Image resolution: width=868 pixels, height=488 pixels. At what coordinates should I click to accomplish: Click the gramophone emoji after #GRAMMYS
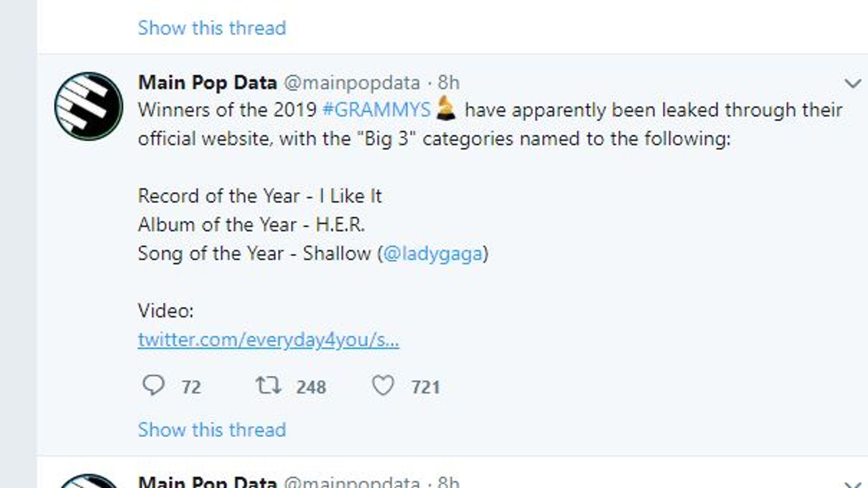click(x=446, y=109)
